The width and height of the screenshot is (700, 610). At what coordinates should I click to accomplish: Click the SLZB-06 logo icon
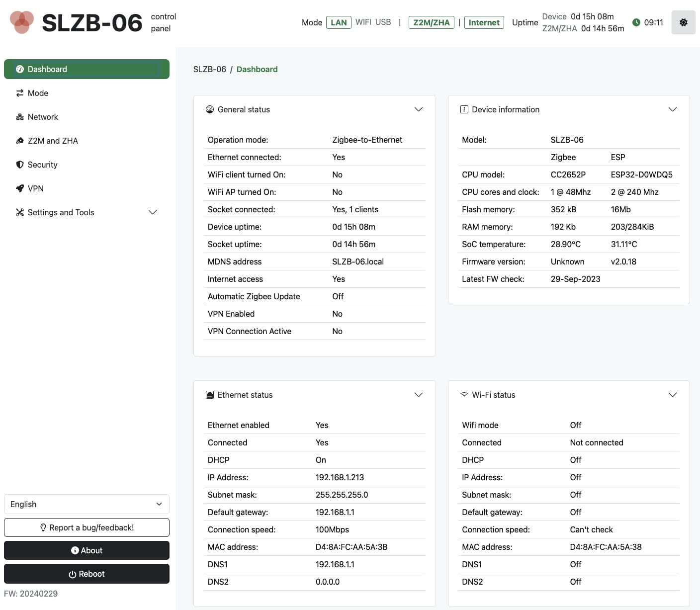pyautogui.click(x=22, y=22)
